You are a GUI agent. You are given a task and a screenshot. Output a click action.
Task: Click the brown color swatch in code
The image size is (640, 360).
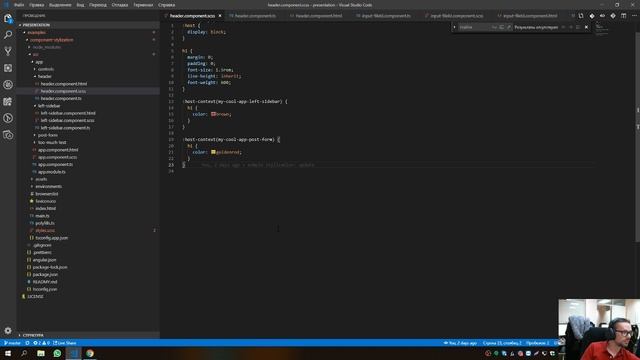tap(213, 114)
